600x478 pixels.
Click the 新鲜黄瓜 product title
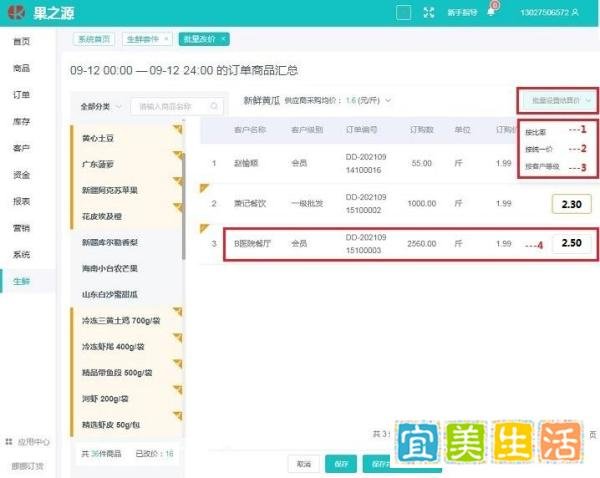(262, 101)
